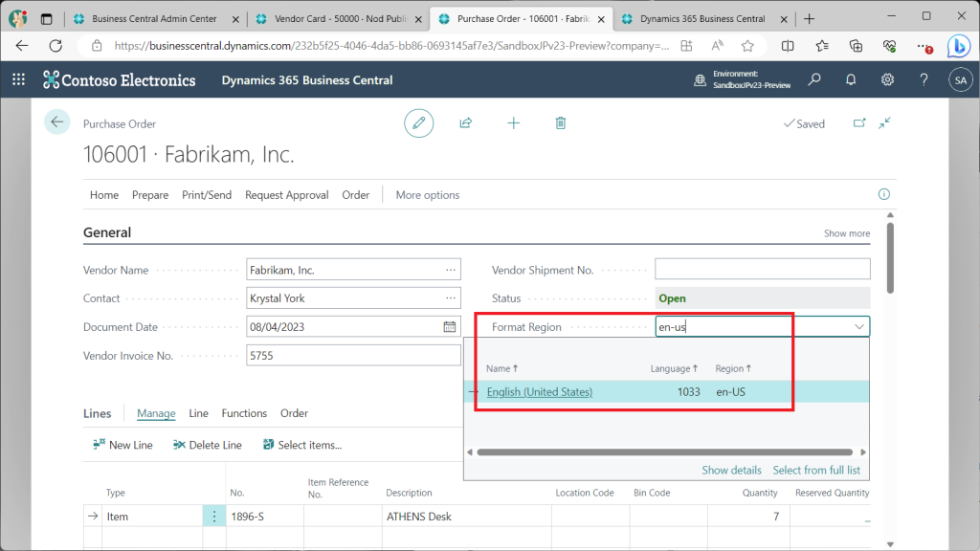Click the lookup scrollbar right arrow
Viewport: 980px width, 551px height.
pos(863,452)
